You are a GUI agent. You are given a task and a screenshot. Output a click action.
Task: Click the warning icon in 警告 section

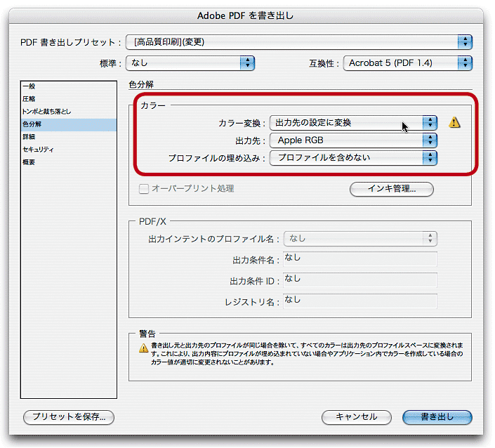[144, 348]
